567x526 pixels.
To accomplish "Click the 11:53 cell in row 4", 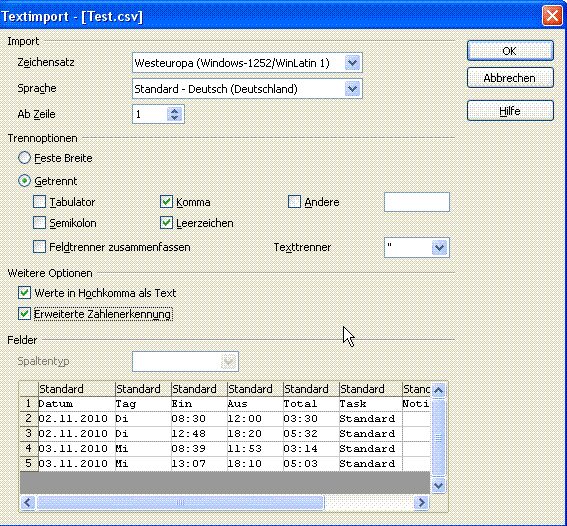I will [x=255, y=449].
